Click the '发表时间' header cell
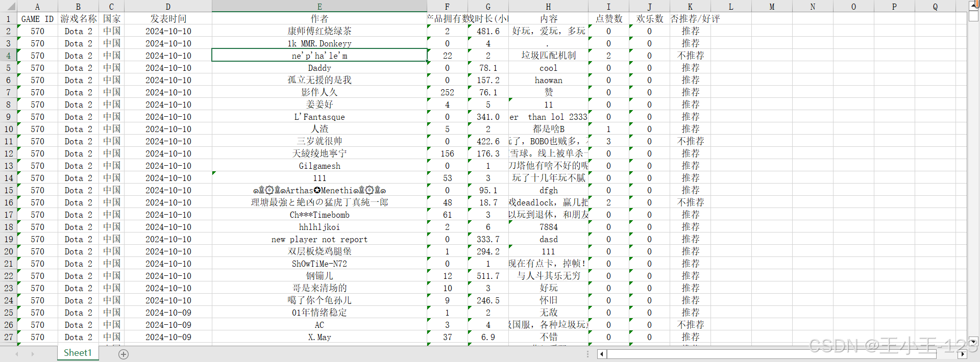 pyautogui.click(x=168, y=19)
